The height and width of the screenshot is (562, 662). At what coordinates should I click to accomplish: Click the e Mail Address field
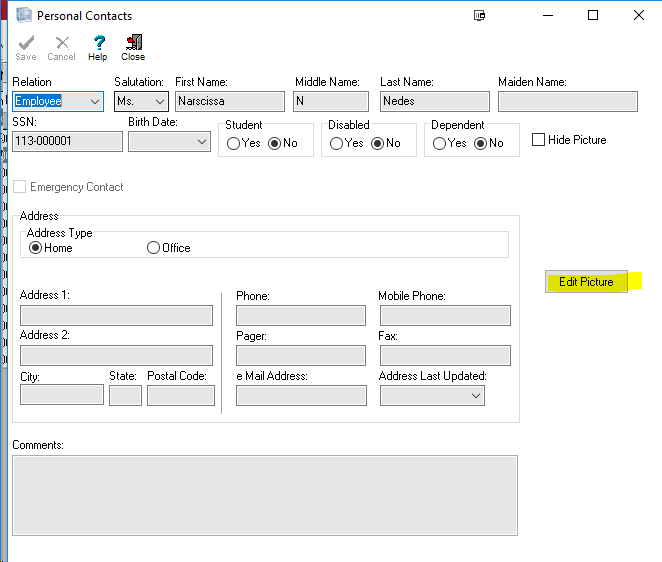tap(301, 396)
